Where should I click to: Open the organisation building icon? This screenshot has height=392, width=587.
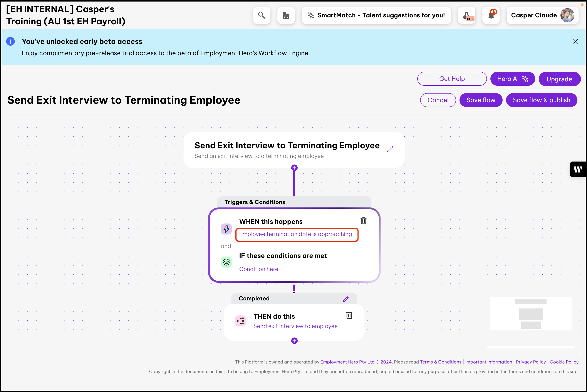tap(286, 15)
